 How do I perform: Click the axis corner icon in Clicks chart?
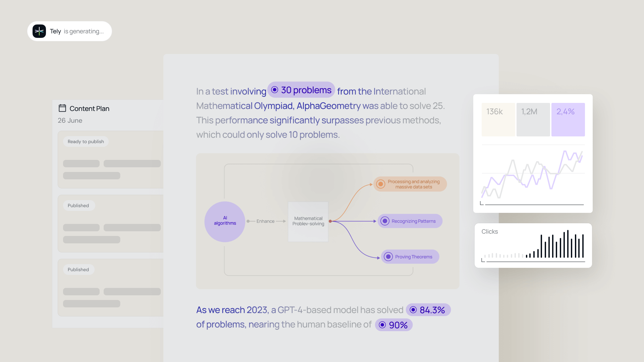(x=483, y=260)
